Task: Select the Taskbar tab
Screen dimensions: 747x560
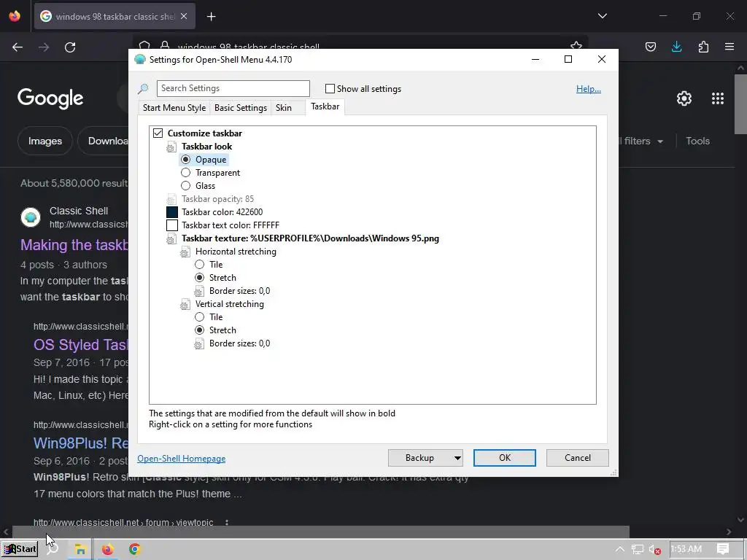Action: 325,106
